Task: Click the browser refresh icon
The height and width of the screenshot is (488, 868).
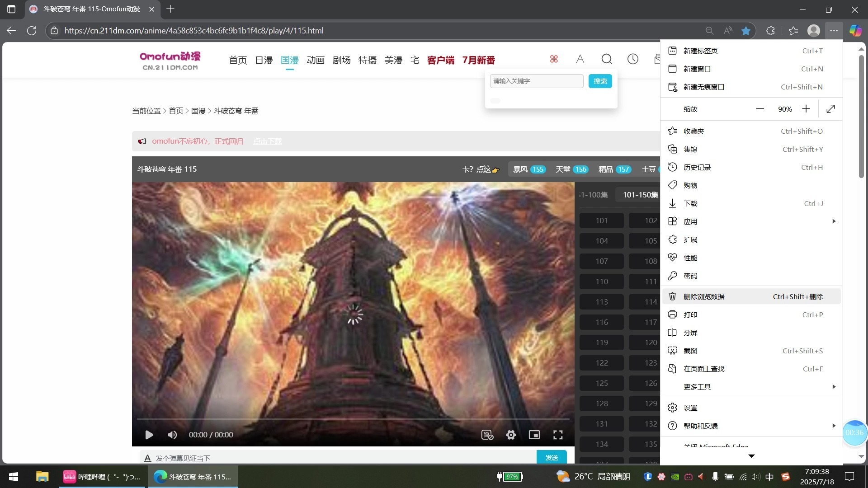Action: coord(32,30)
